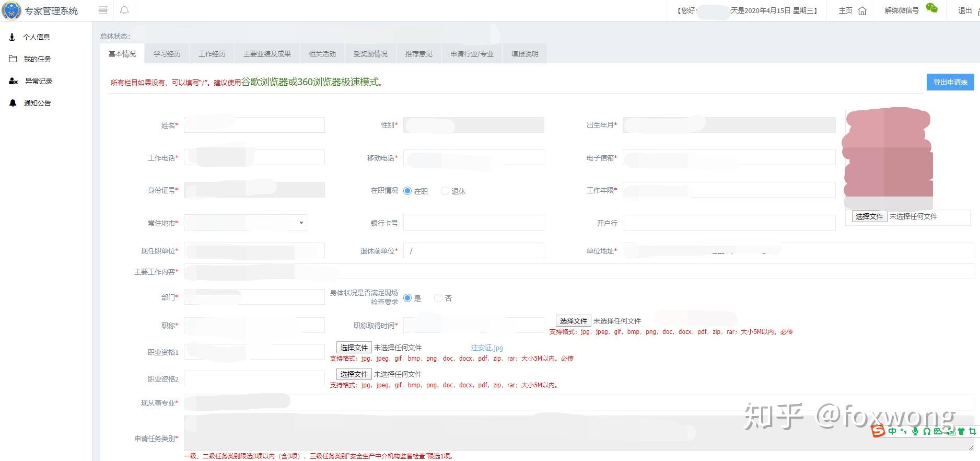Image resolution: width=980 pixels, height=461 pixels.
Task: Open 个人信息 in the sidebar
Action: tap(37, 37)
